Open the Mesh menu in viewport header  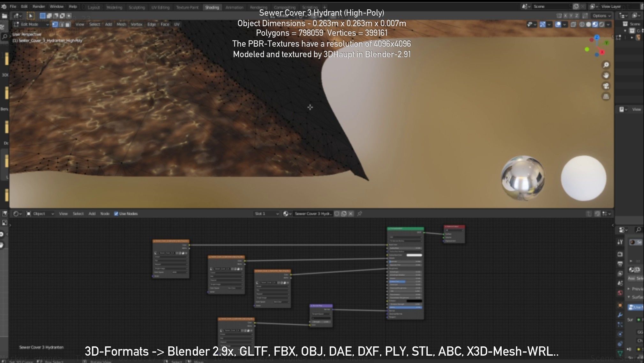pyautogui.click(x=121, y=25)
